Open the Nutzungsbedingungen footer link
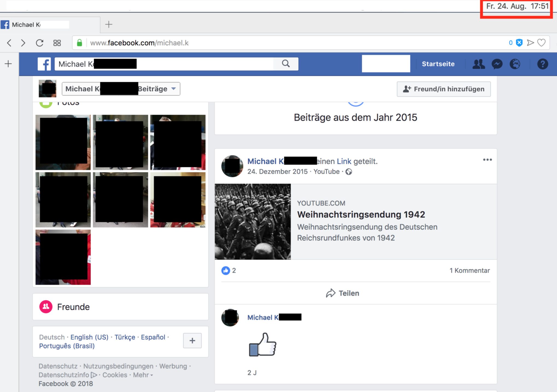This screenshot has height=392, width=557. click(118, 366)
